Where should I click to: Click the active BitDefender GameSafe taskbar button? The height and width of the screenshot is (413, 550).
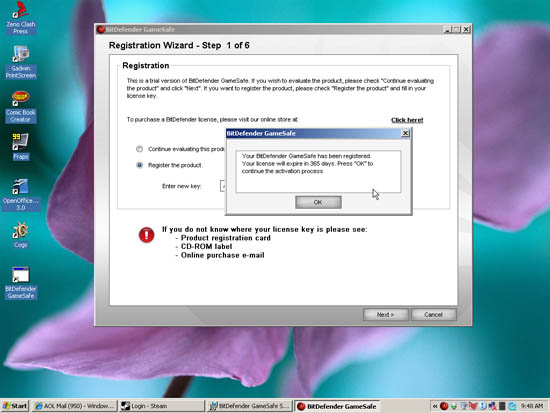(x=337, y=406)
